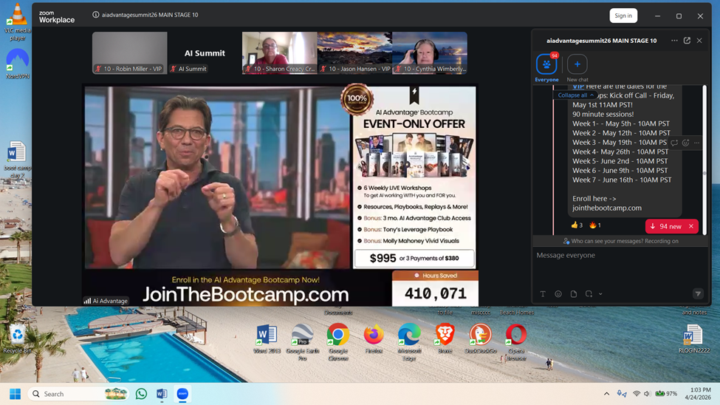Select Robin Miller VIP video thumbnail
Viewport: 720px width, 405px height.
pos(129,53)
